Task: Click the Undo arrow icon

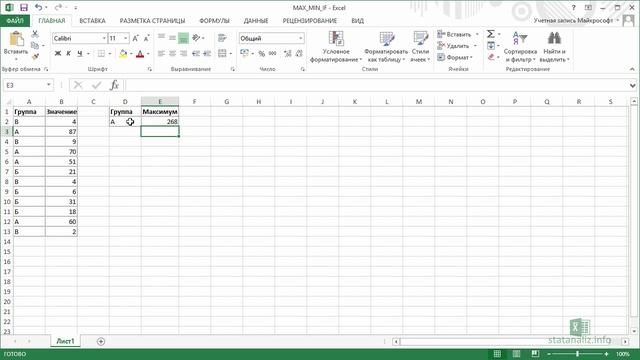Action: pos(38,7)
